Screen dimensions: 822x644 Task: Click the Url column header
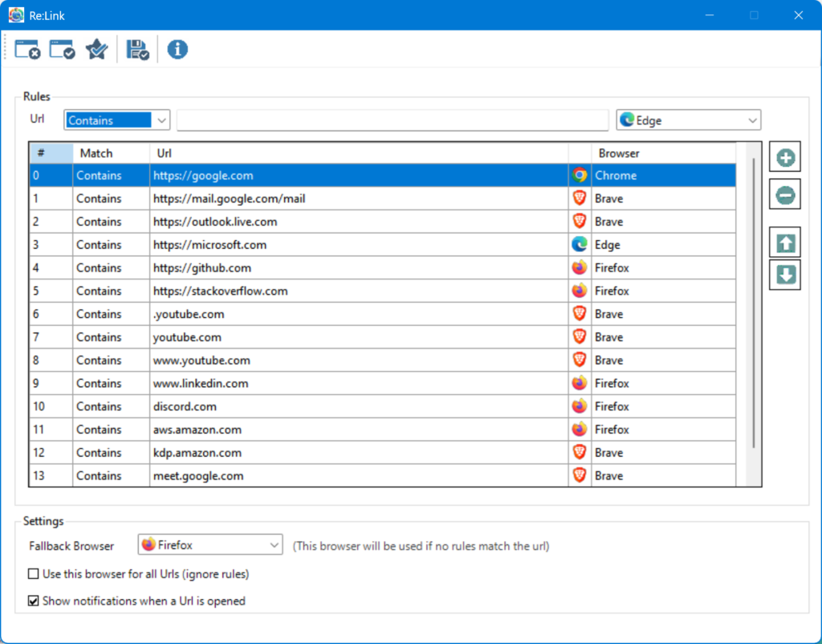coord(358,153)
